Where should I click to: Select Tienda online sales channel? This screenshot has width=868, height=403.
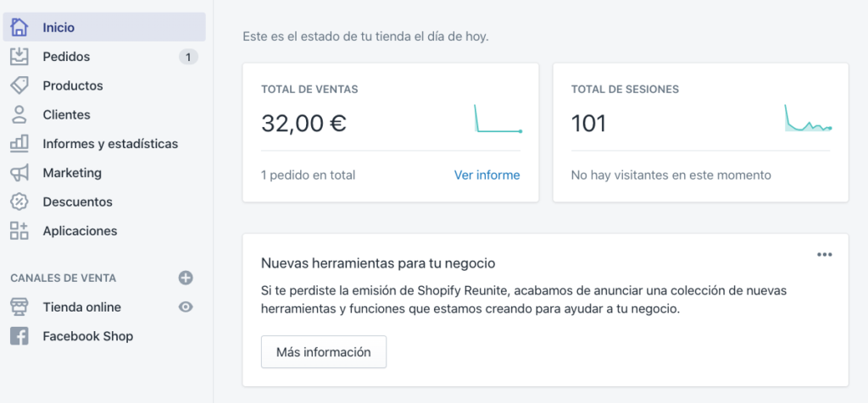[x=82, y=307]
